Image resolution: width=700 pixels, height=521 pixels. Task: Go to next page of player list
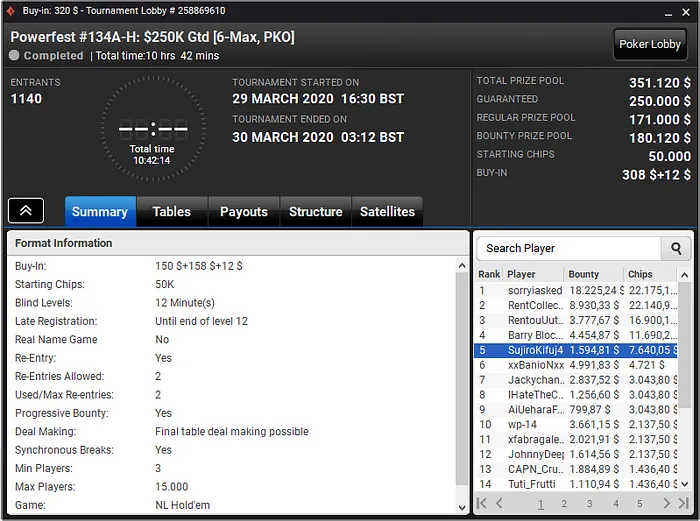click(667, 503)
